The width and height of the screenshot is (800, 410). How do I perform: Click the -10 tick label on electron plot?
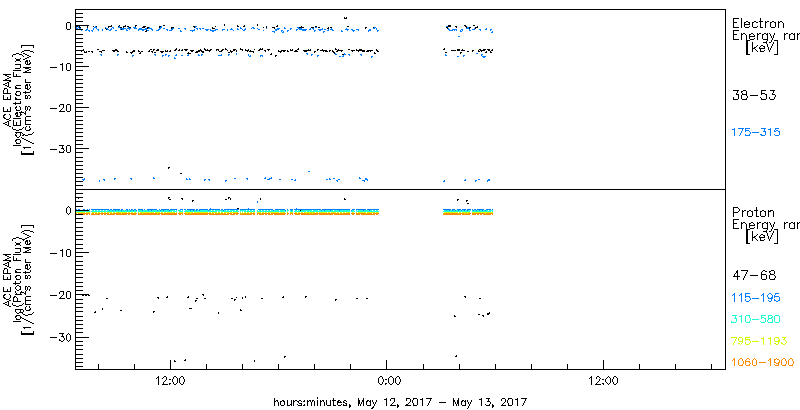point(61,66)
